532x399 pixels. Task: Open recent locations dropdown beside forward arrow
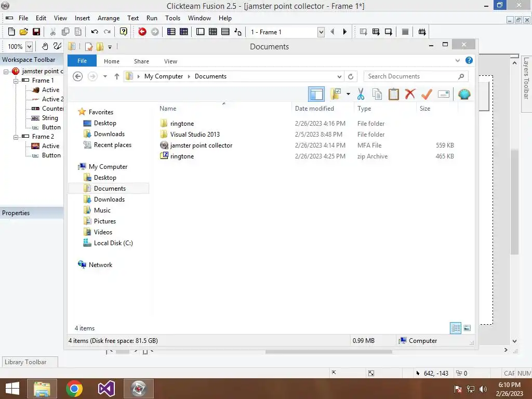105,76
